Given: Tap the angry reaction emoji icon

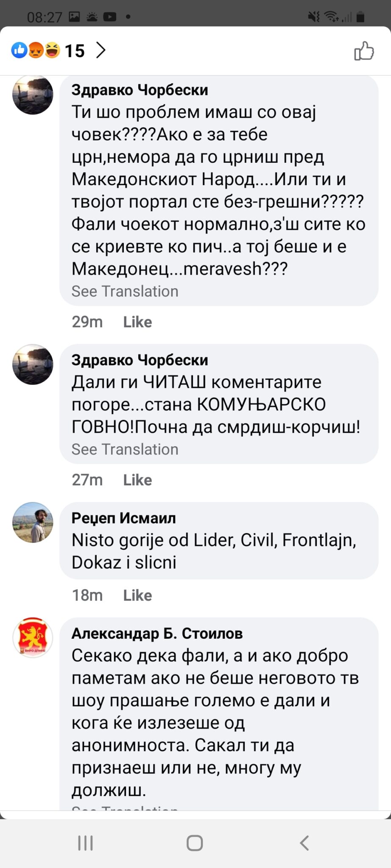Looking at the screenshot, I should pyautogui.click(x=36, y=50).
